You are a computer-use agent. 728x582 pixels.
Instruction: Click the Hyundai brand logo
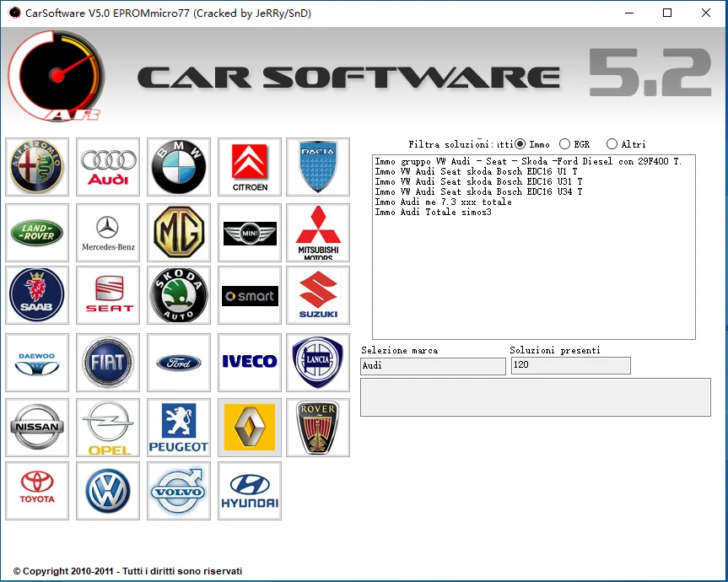pos(249,491)
